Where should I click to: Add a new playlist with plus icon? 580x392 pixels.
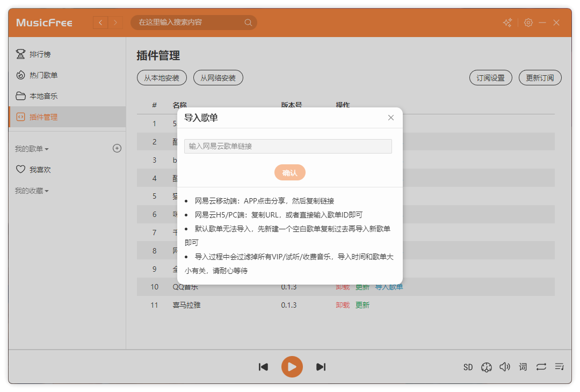[117, 148]
